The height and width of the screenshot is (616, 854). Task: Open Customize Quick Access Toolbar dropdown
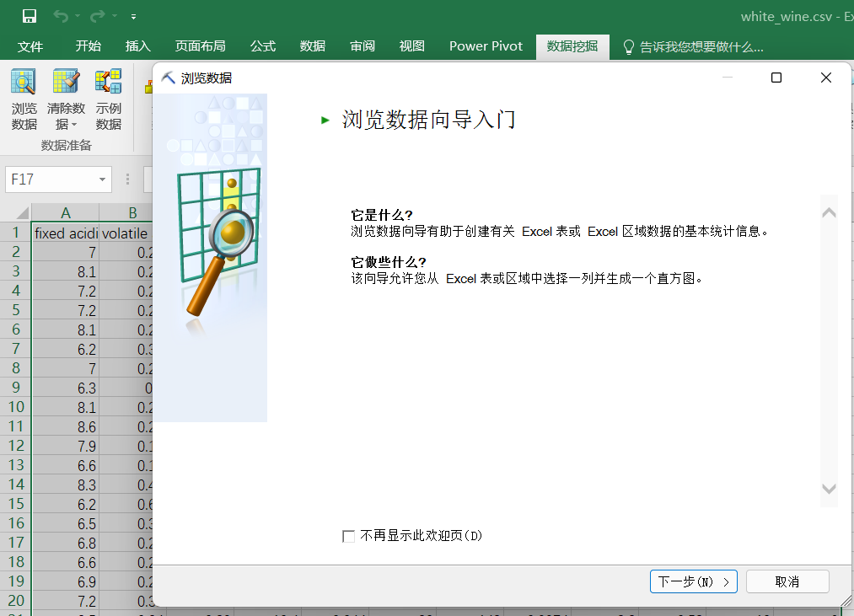click(134, 17)
